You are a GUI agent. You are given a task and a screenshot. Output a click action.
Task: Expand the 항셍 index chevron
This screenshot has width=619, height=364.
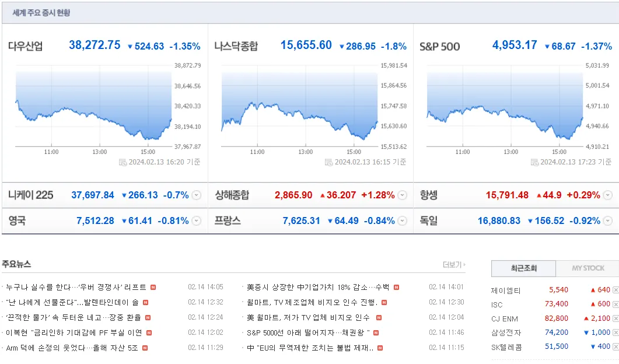(608, 195)
